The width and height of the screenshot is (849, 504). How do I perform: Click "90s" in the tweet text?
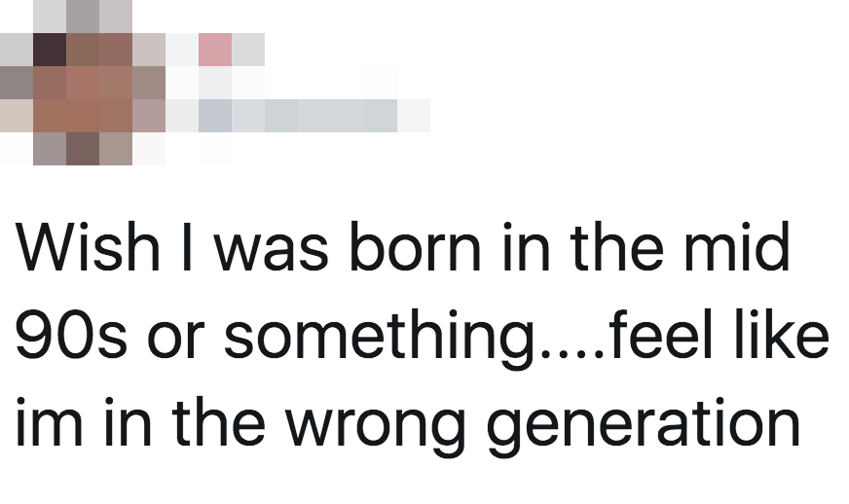(71, 334)
